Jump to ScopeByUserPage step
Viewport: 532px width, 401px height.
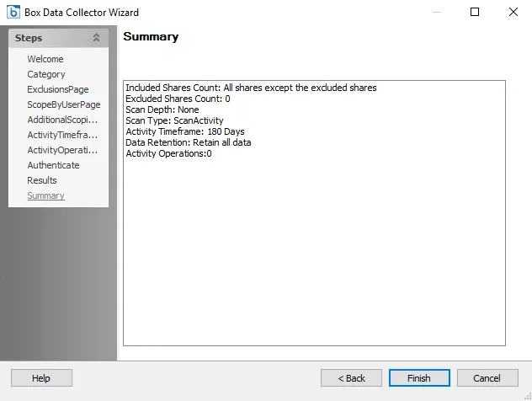click(64, 104)
